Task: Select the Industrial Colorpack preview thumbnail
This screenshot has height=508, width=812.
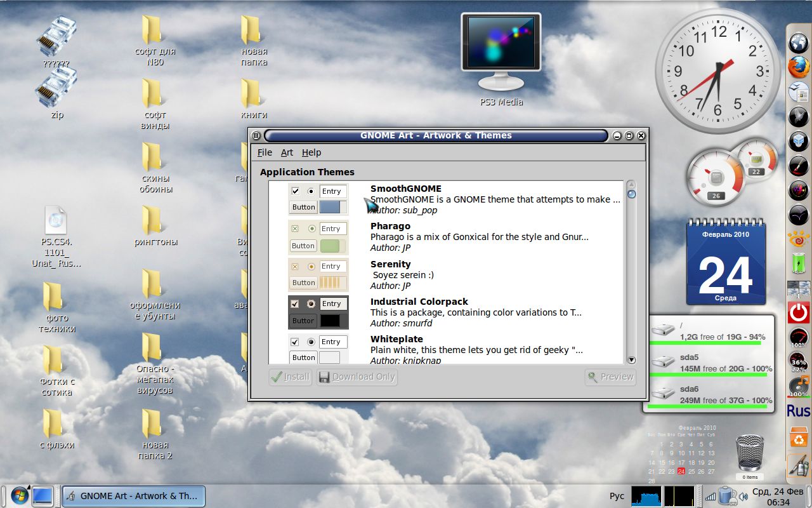Action: [318, 312]
